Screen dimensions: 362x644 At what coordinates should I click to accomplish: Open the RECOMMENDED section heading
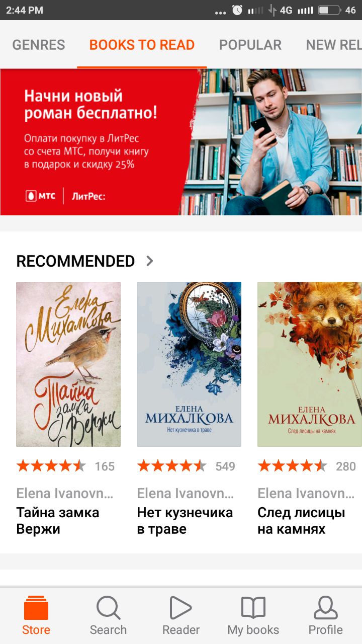tap(75, 261)
